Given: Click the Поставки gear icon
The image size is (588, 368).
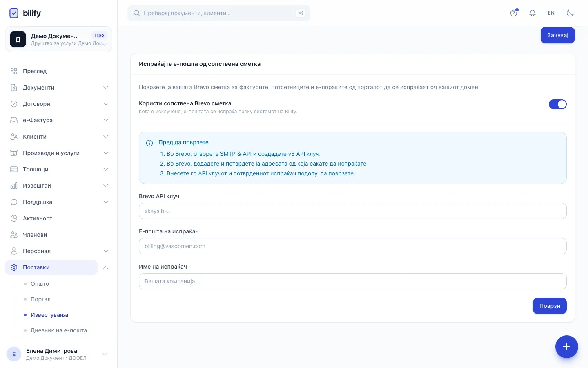Looking at the screenshot, I should (x=14, y=267).
